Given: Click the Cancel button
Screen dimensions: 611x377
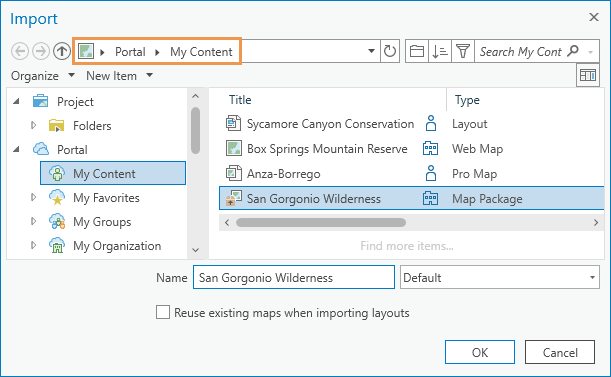Looking at the screenshot, I should pos(560,352).
